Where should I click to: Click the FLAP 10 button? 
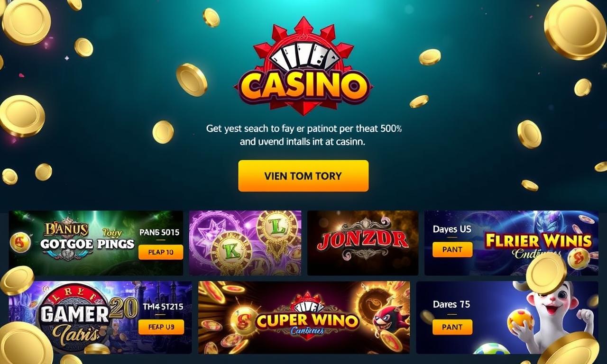click(161, 252)
